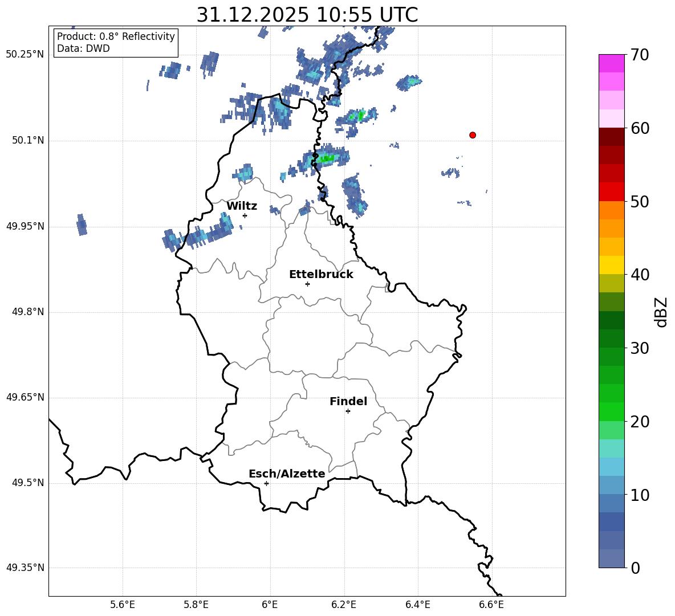Click the 5.8°E longitude label
The height and width of the screenshot is (616, 675).
click(196, 605)
